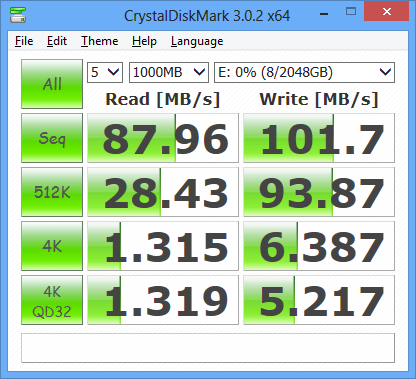Maximize the CrystalDiskMark window
Viewport: 416px width, 379px height.
pyautogui.click(x=351, y=12)
